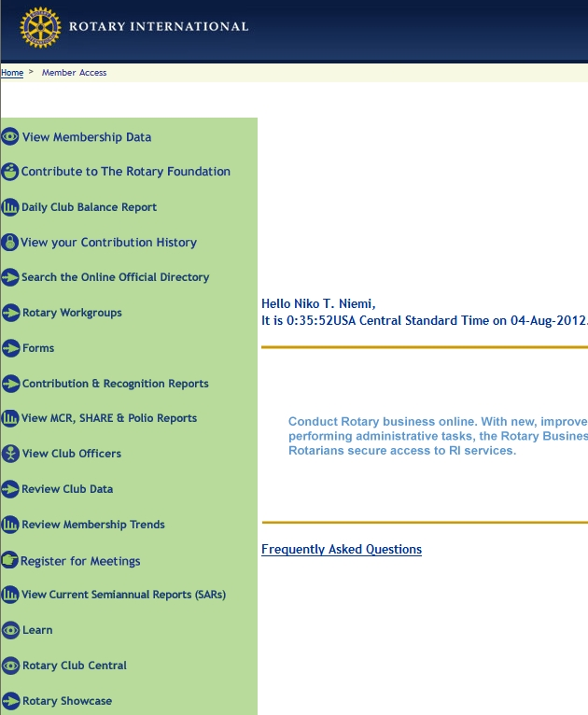Click the arrow icon beside Review Club Data
Viewport: 588px width, 715px height.
tap(10, 489)
